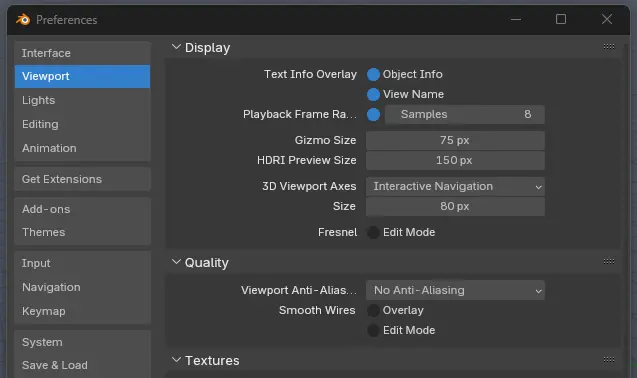637x378 pixels.
Task: Close the Preferences window
Action: coord(607,19)
